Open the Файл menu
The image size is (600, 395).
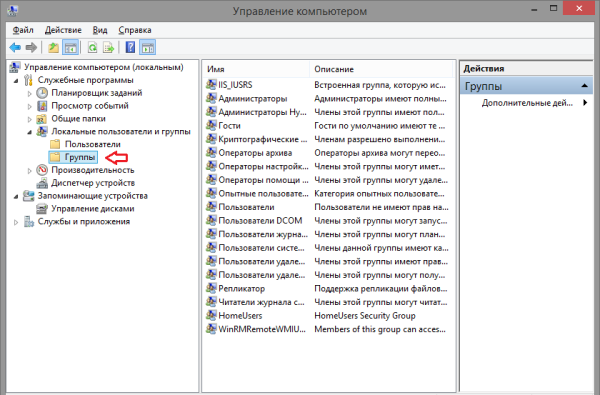point(23,30)
